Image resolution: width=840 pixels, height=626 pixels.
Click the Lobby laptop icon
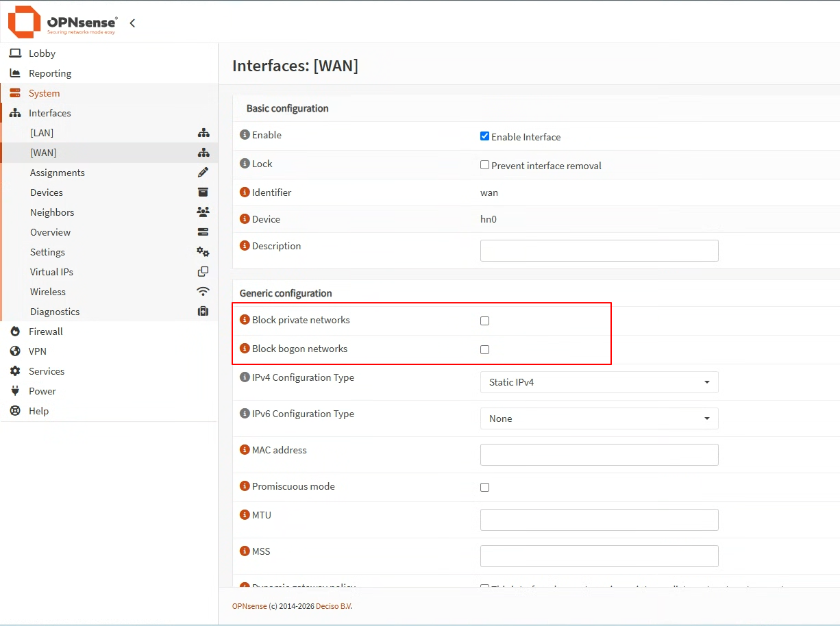[15, 53]
